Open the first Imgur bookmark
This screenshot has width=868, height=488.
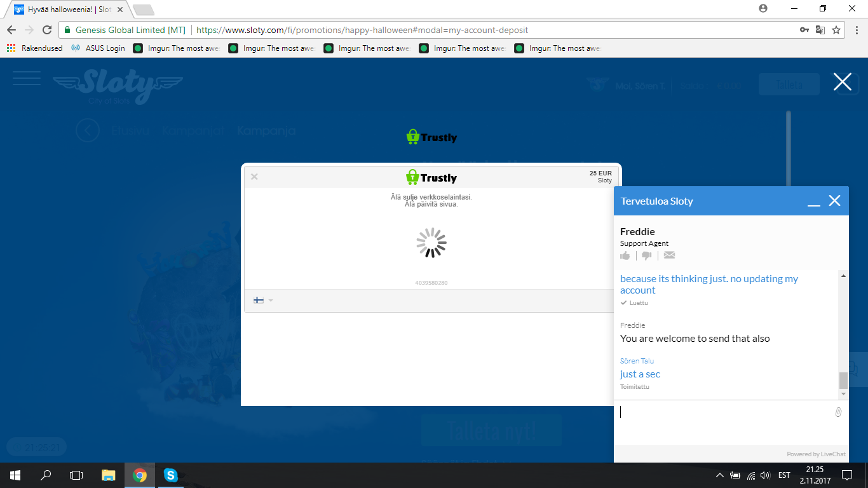tap(176, 48)
